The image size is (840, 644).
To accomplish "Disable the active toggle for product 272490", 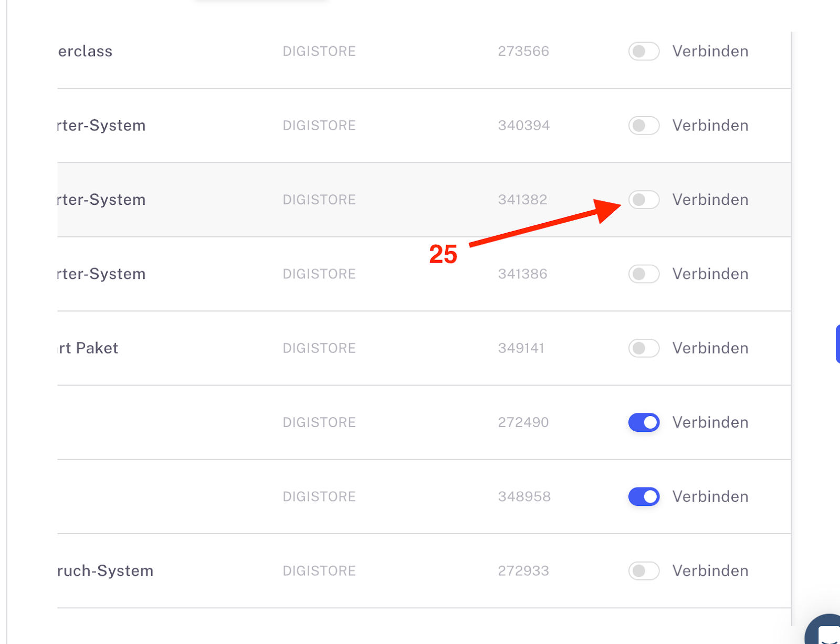I will [644, 422].
